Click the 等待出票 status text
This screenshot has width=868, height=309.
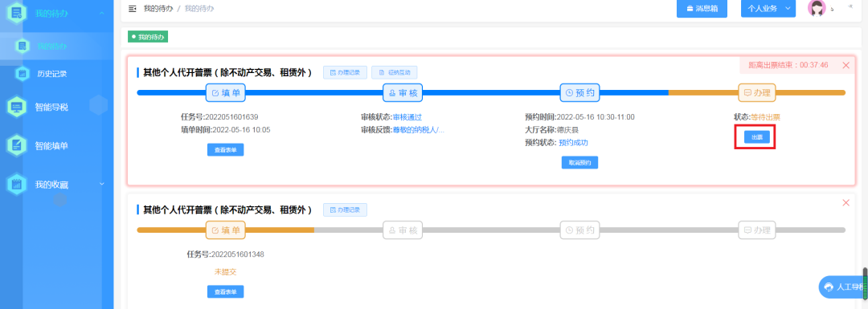click(x=766, y=117)
